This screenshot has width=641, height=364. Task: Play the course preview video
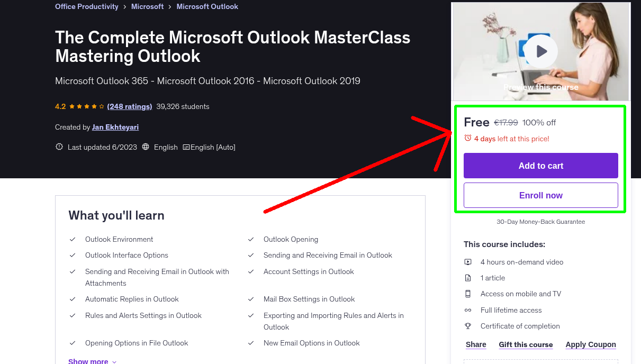click(x=540, y=51)
